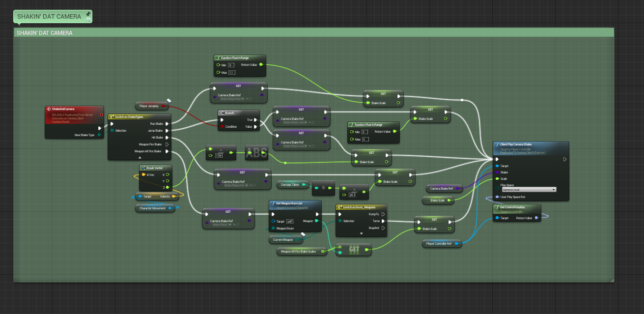Click the In Vec input pin
644x314 pixels.
pyautogui.click(x=143, y=174)
